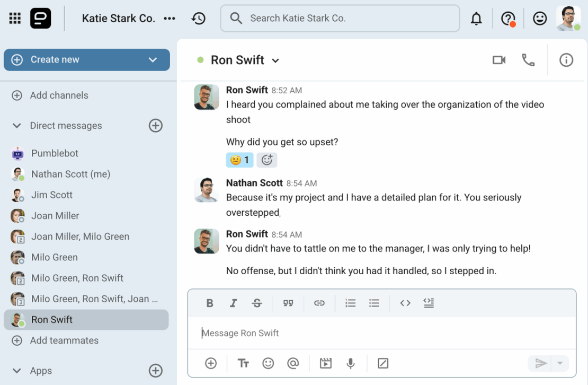Mention someone with the @ icon
The width and height of the screenshot is (588, 385).
[x=293, y=363]
